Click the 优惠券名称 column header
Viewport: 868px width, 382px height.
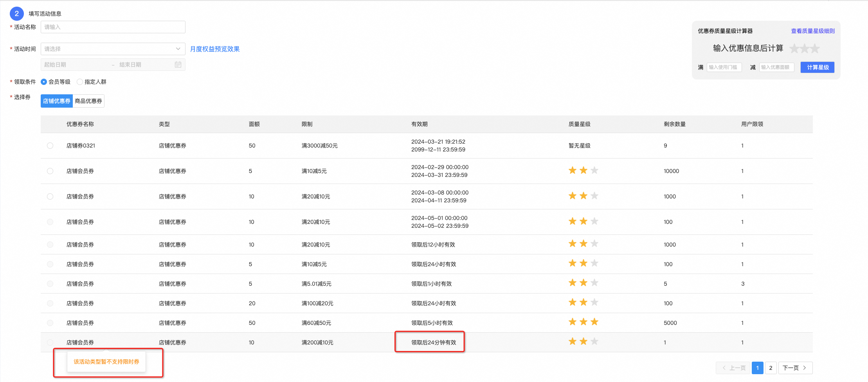click(80, 124)
